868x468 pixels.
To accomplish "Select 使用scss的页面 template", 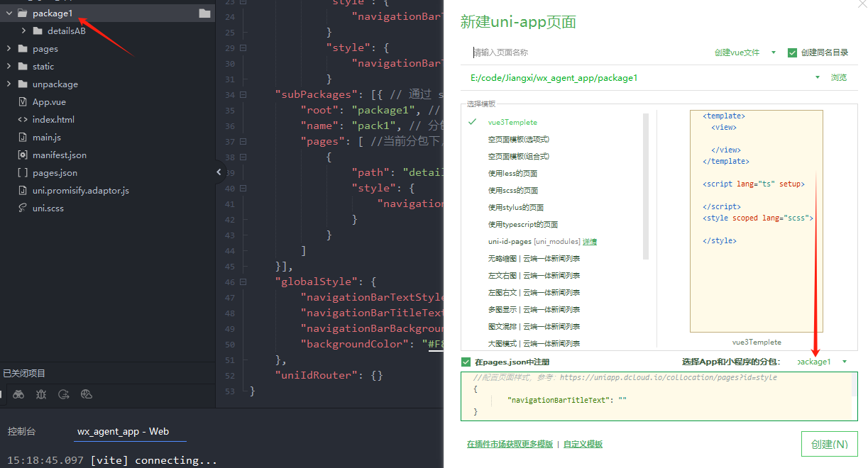I will [x=512, y=191].
